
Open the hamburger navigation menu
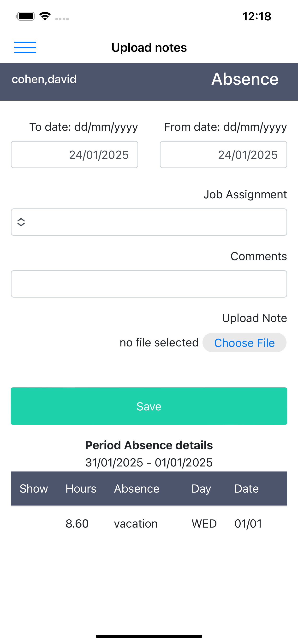click(25, 47)
